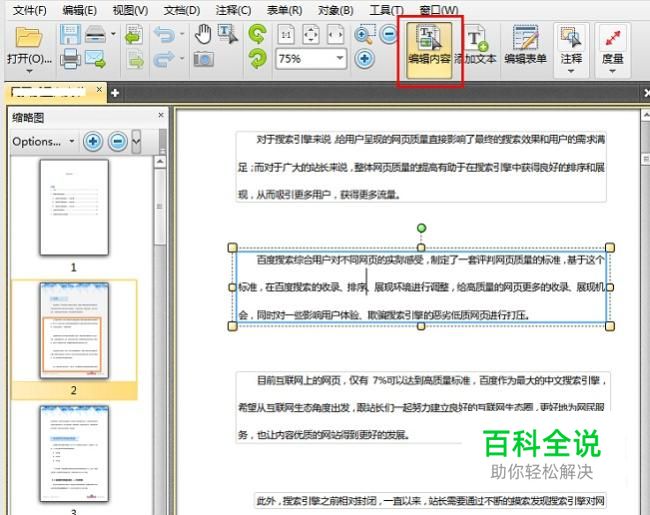Rotate the page clockwise

(x=257, y=58)
